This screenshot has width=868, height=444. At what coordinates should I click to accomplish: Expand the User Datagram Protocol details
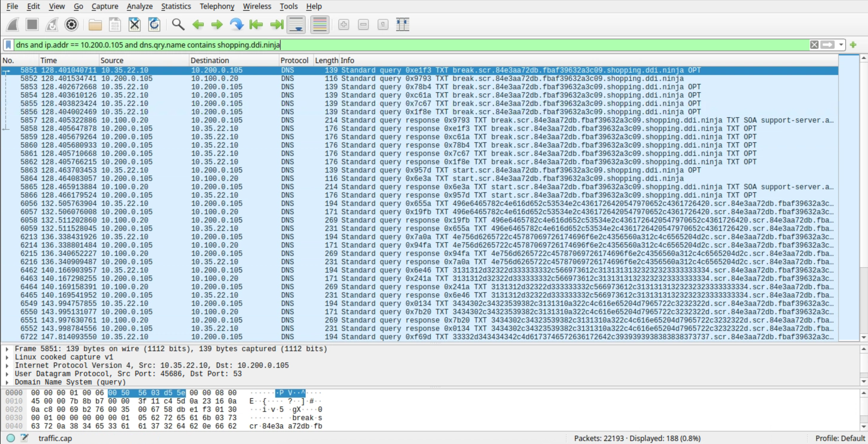(7, 374)
